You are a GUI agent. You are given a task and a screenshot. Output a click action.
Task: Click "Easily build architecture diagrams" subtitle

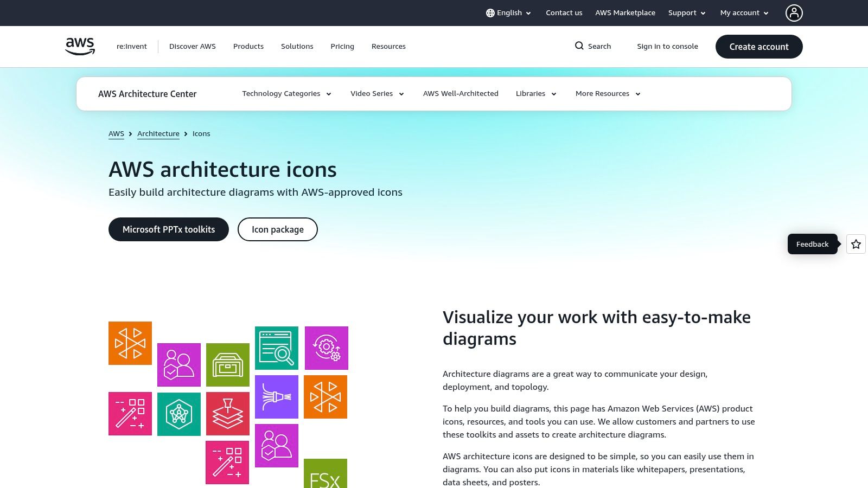(256, 192)
